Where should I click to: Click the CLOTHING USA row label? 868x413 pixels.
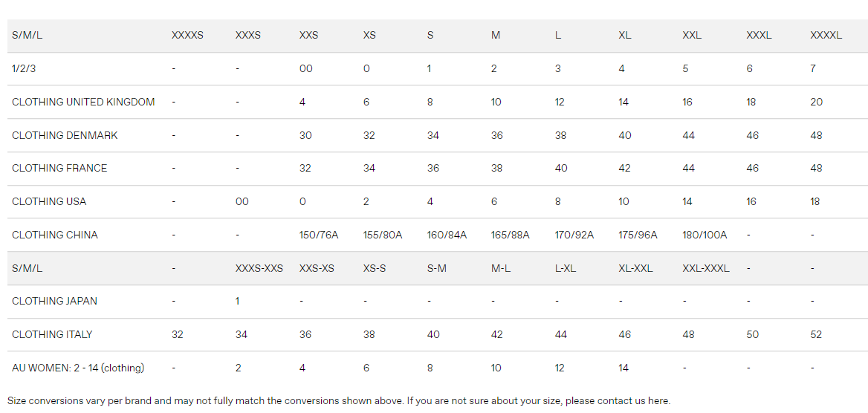49,202
